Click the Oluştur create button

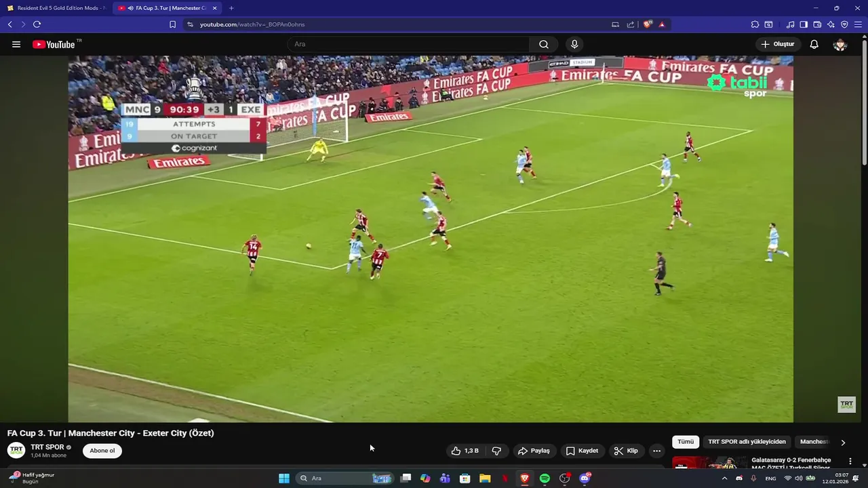tap(778, 44)
